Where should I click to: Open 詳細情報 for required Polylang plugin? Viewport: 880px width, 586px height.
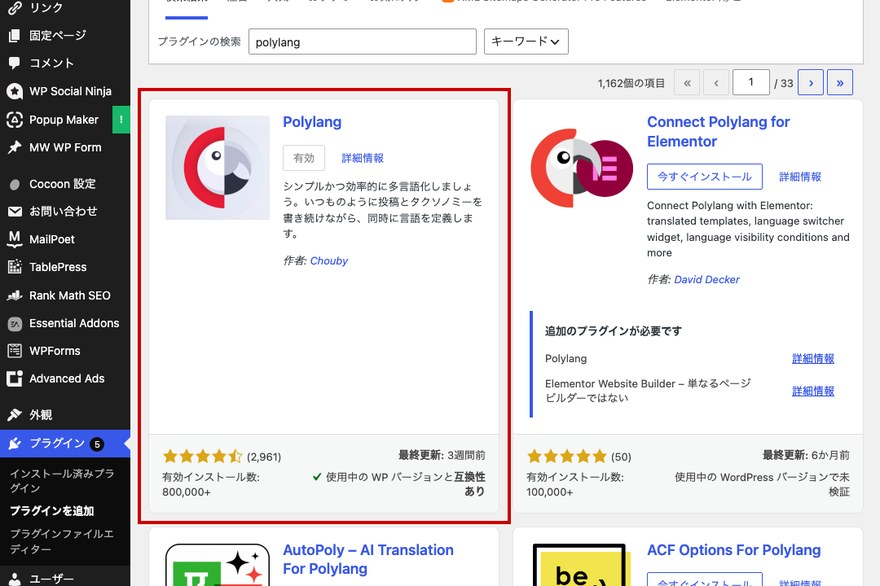pyautogui.click(x=813, y=359)
